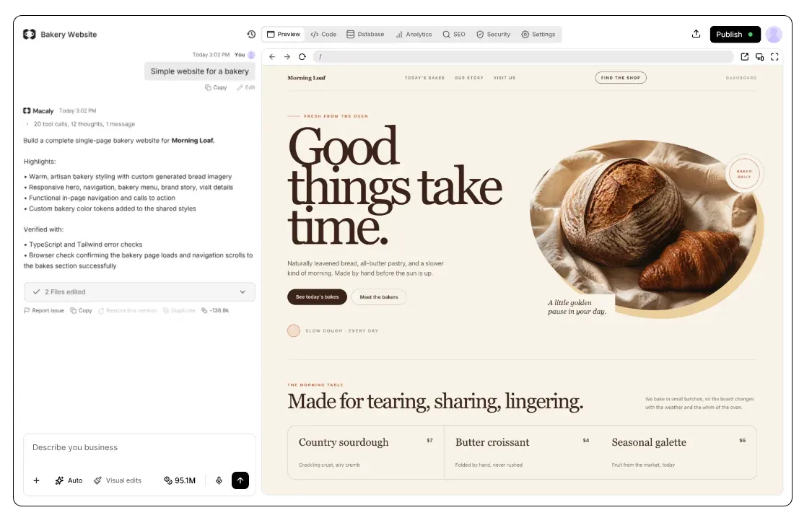
Task: Share project via the upload arrow icon
Action: coord(696,34)
